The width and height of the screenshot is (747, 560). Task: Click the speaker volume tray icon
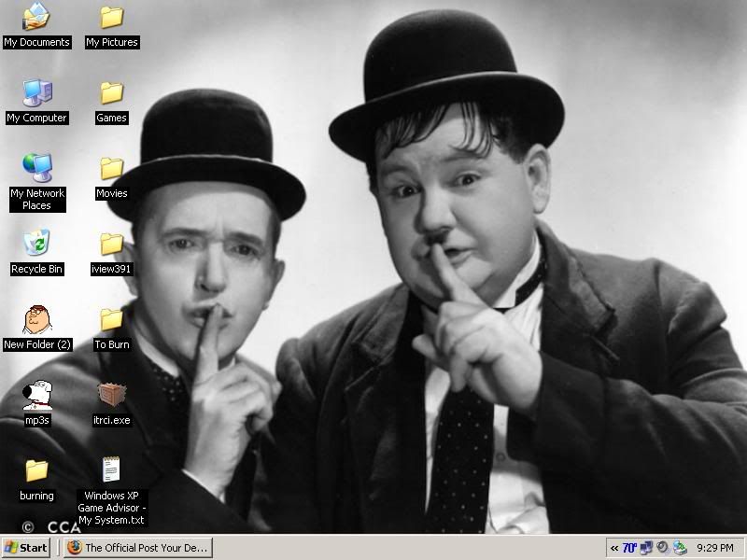(663, 548)
